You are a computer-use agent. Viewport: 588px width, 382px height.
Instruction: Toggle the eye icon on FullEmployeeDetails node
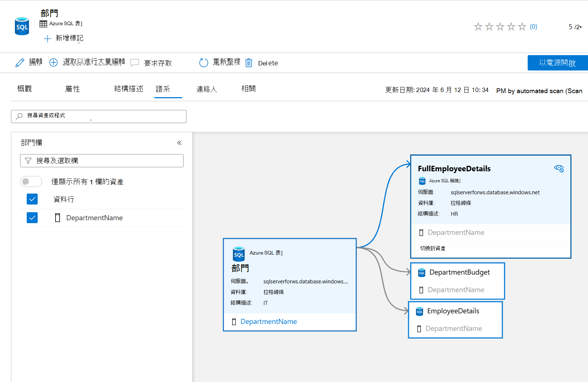pyautogui.click(x=559, y=168)
